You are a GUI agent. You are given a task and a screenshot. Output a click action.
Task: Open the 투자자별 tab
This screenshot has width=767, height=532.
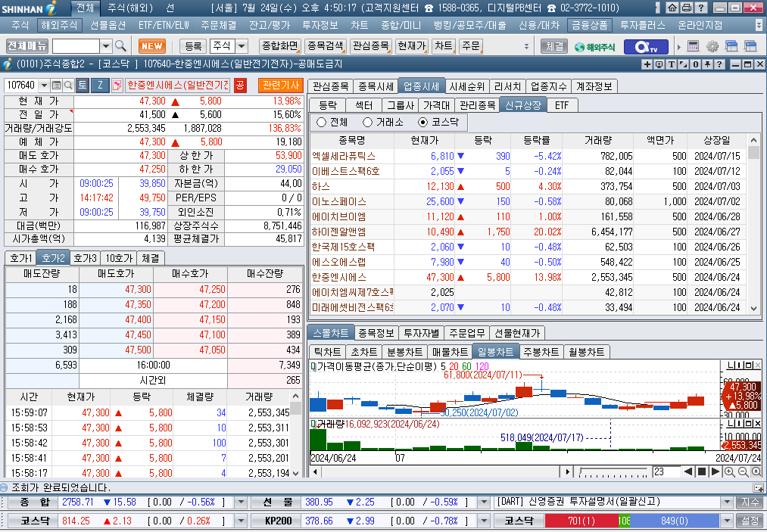pos(422,333)
